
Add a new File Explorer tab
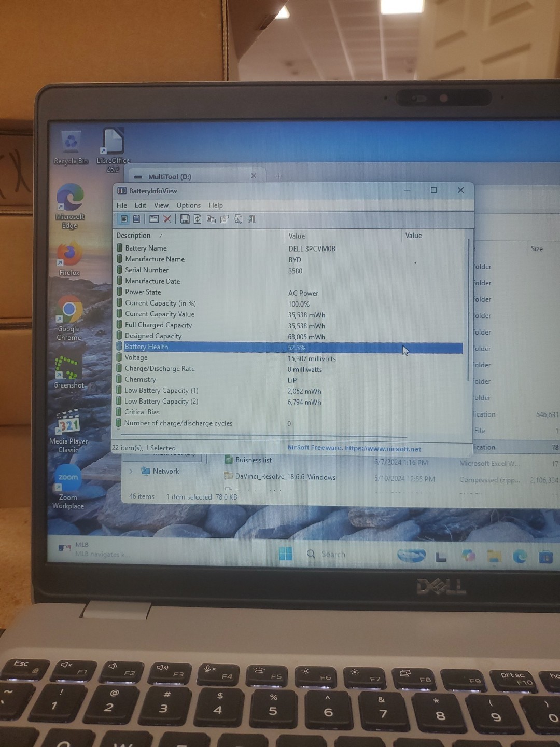click(x=279, y=176)
